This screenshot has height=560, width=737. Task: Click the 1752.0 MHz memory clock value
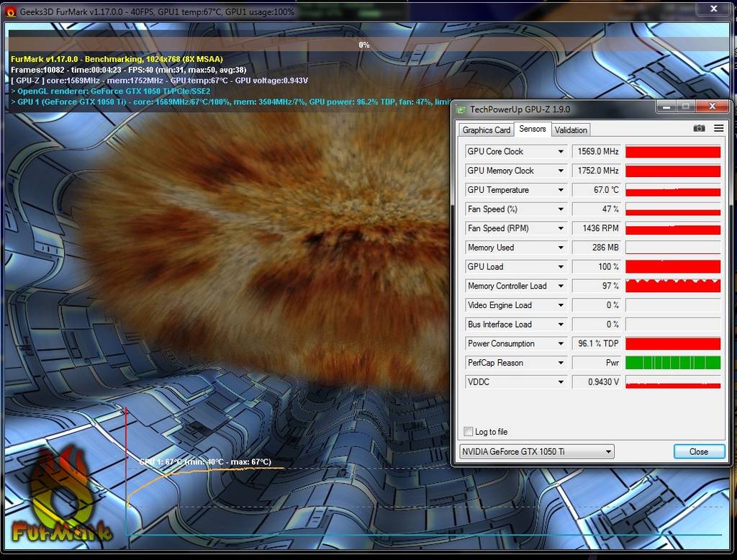tap(597, 171)
